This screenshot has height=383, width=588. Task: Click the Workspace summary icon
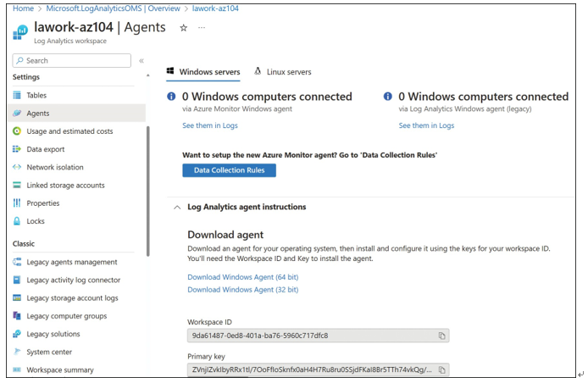tap(17, 369)
